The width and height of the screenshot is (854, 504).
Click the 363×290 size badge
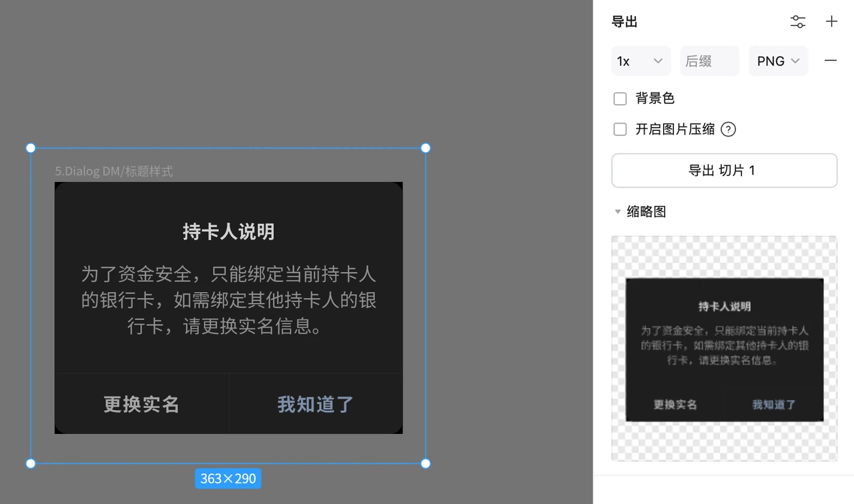pyautogui.click(x=228, y=479)
